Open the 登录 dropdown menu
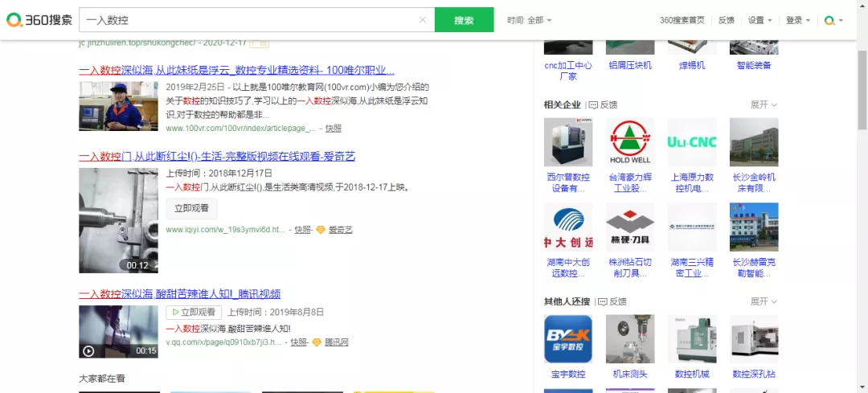 pyautogui.click(x=798, y=20)
